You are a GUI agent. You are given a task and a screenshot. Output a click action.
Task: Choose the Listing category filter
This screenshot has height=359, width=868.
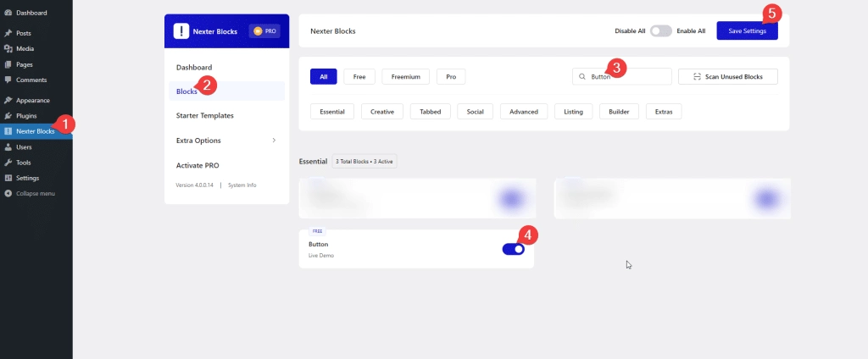click(x=574, y=112)
